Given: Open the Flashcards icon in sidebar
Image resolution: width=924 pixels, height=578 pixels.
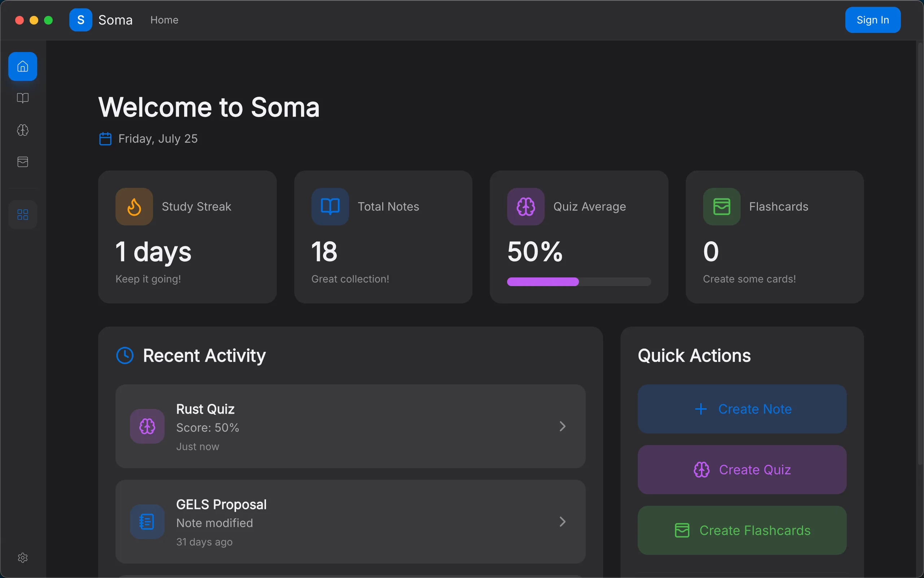Looking at the screenshot, I should point(22,162).
